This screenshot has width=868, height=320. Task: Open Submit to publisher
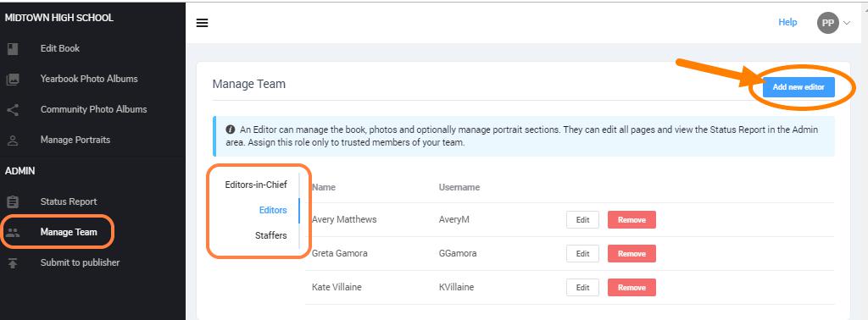80,263
